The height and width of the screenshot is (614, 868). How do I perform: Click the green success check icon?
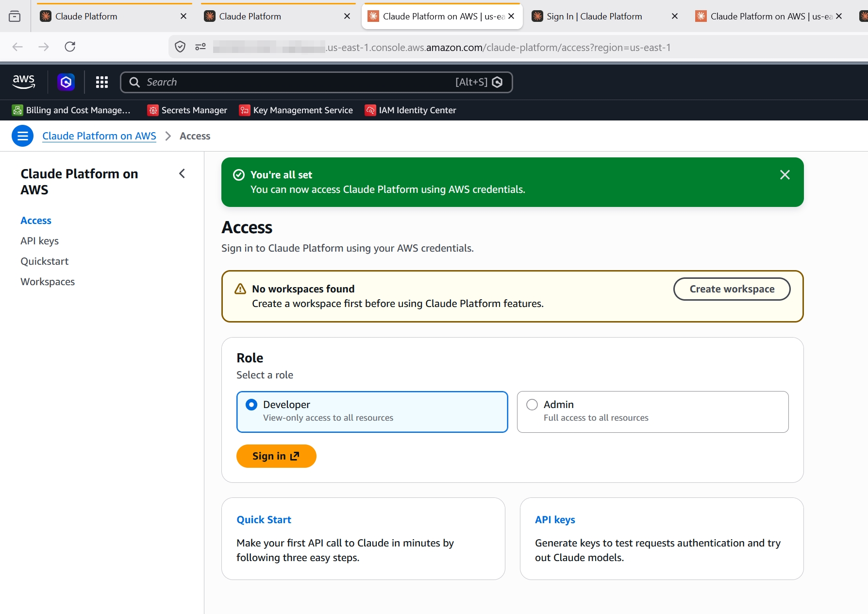click(x=239, y=175)
